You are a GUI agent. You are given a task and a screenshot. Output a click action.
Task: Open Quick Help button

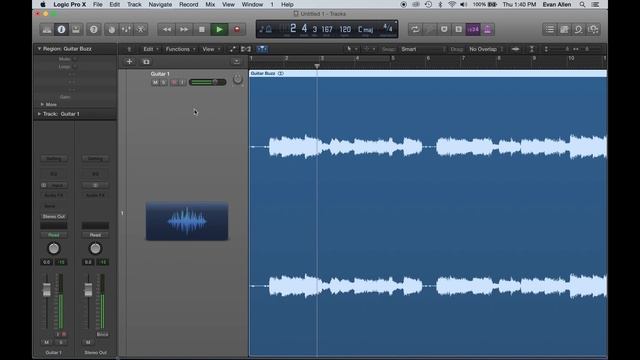[93, 29]
